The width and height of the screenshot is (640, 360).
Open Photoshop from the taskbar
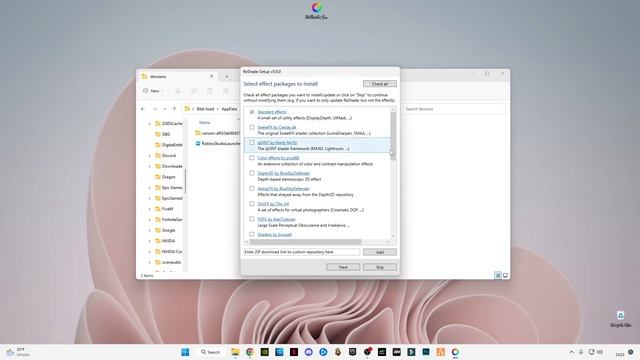pos(426,352)
